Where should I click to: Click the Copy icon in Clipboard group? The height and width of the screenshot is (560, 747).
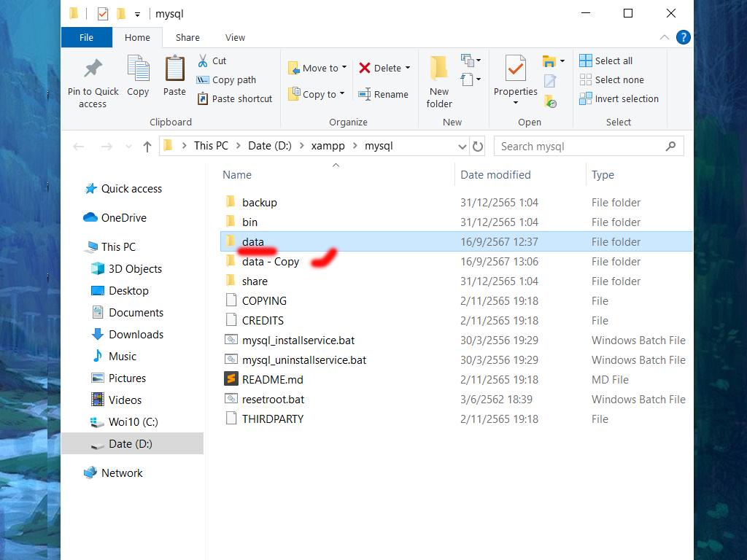click(x=138, y=70)
